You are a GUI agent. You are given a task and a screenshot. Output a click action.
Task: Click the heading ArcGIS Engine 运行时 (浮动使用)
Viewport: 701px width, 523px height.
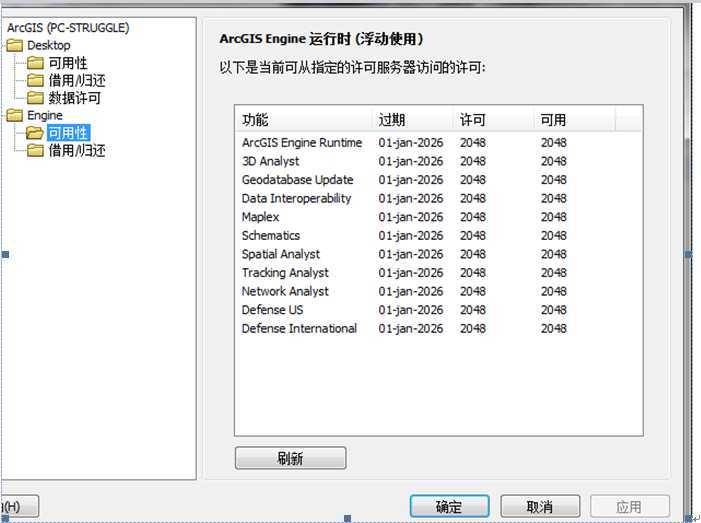pos(321,39)
